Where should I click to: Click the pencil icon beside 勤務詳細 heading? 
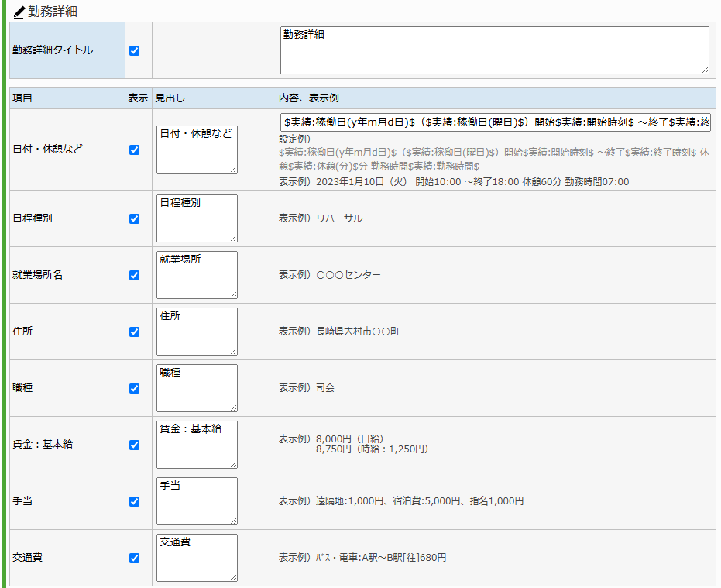(19, 12)
